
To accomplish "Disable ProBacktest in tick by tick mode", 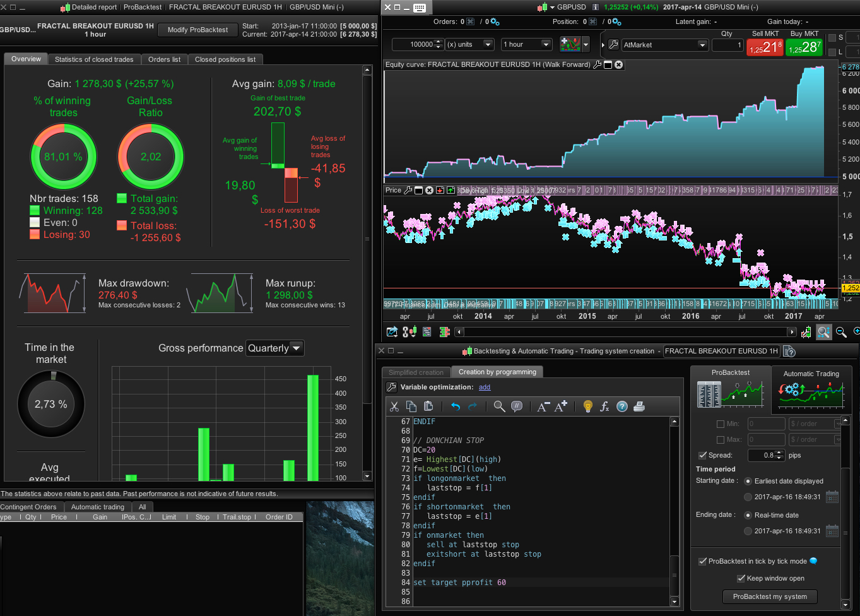I will coord(702,561).
